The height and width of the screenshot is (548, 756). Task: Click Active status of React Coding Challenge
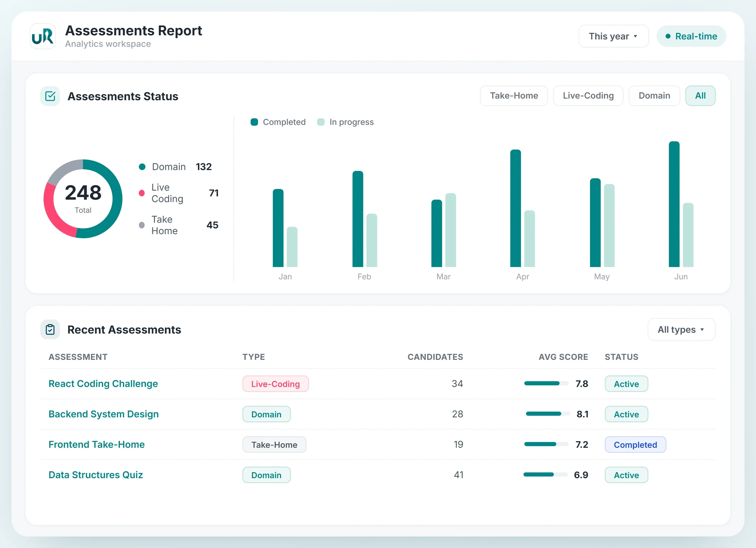[626, 384]
